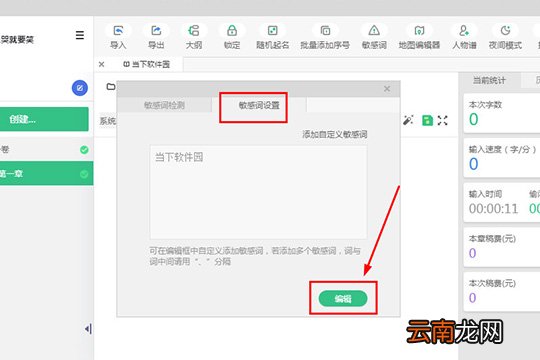Click the 第一章 check mark
The height and width of the screenshot is (360, 540).
(84, 174)
